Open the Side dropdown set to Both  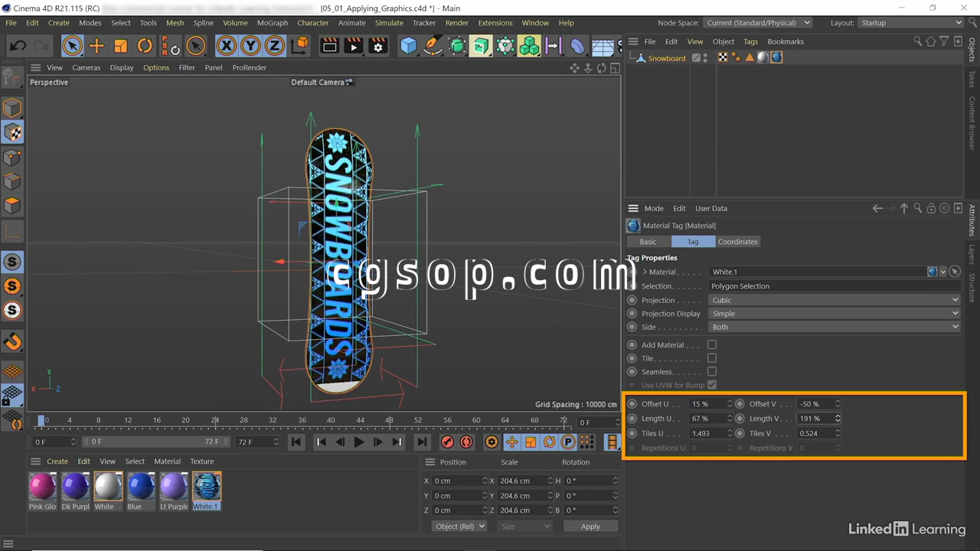pos(834,327)
